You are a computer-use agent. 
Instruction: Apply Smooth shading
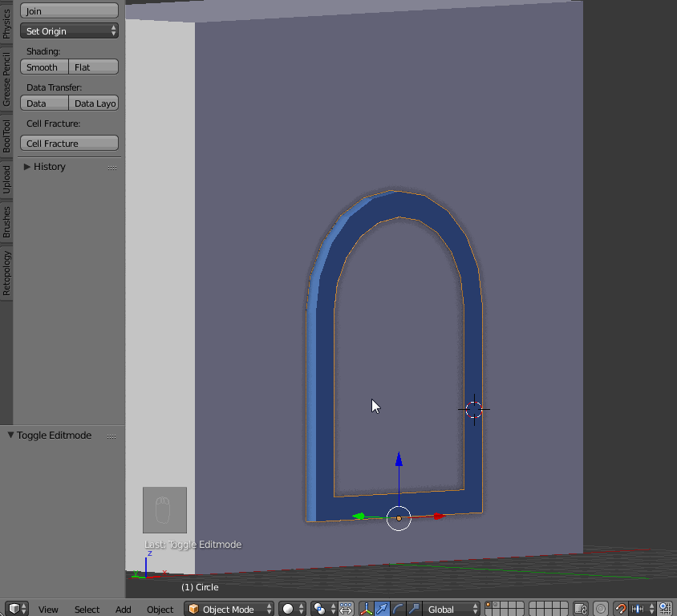[x=44, y=67]
